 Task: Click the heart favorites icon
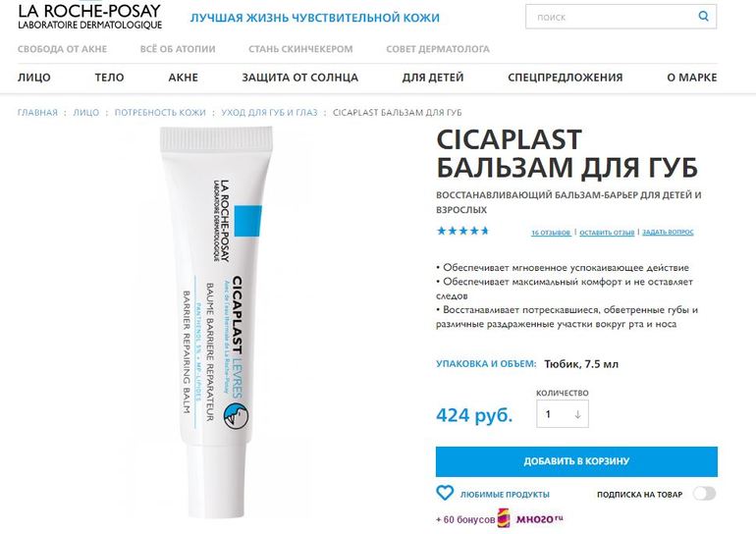tap(445, 493)
